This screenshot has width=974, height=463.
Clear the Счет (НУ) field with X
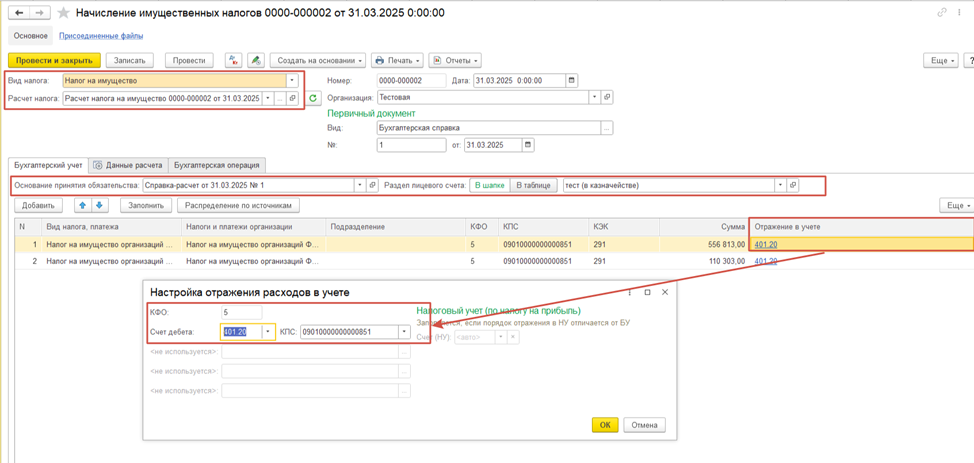tap(513, 337)
